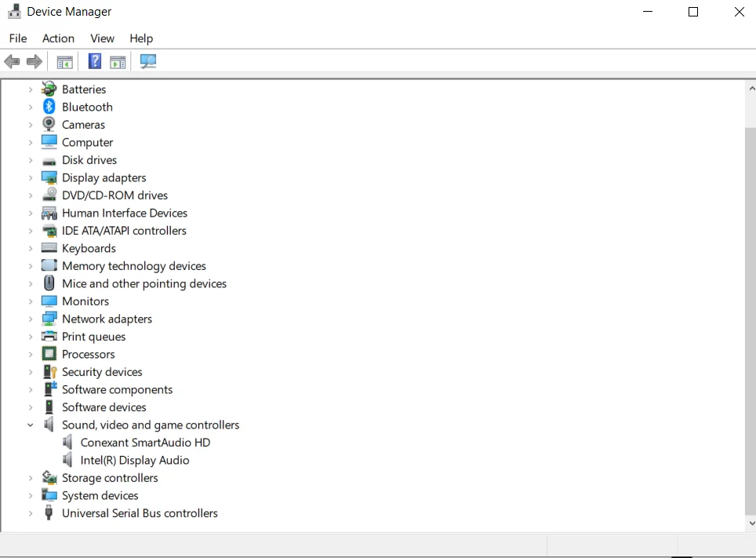Click the Bluetooth category icon
756x558 pixels.
(x=49, y=107)
